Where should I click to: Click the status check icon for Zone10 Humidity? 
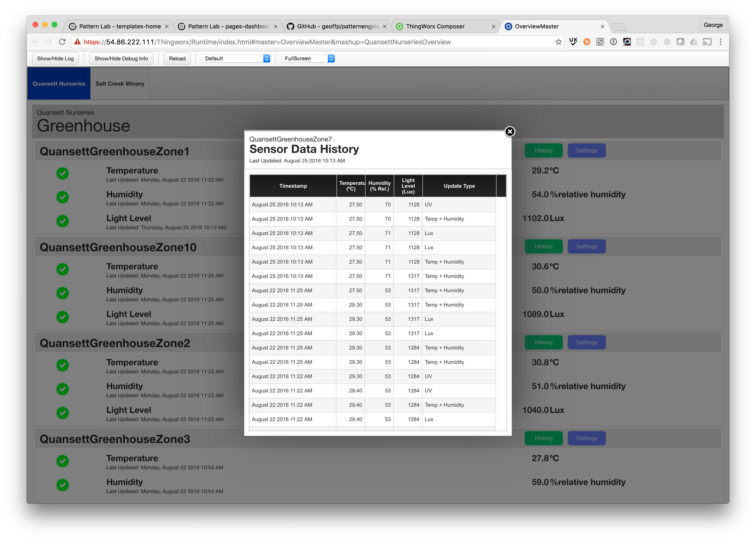[62, 293]
